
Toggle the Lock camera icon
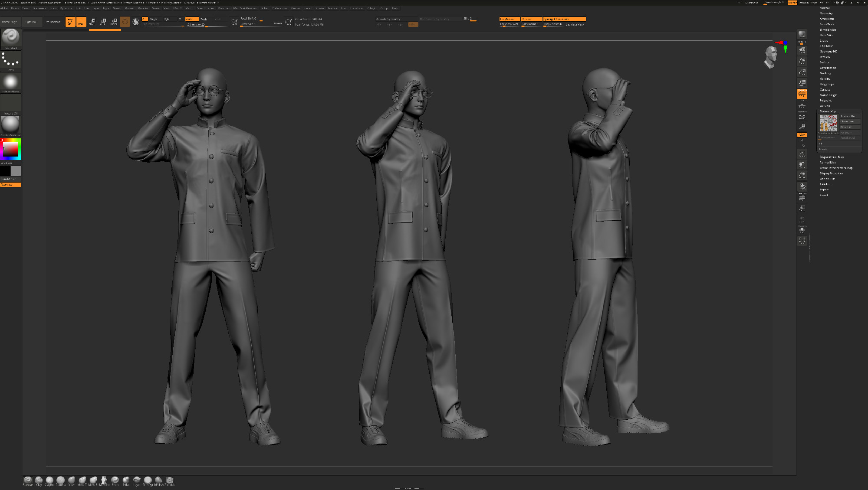(x=802, y=127)
